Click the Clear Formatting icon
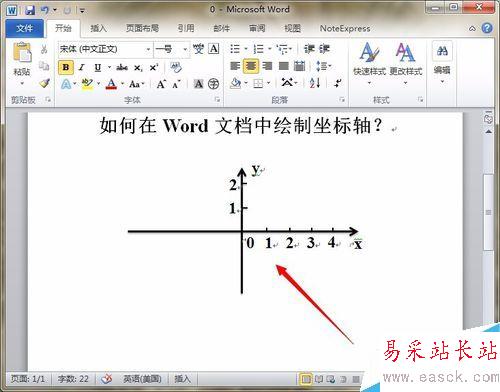This screenshot has height=392, width=500. (176, 67)
